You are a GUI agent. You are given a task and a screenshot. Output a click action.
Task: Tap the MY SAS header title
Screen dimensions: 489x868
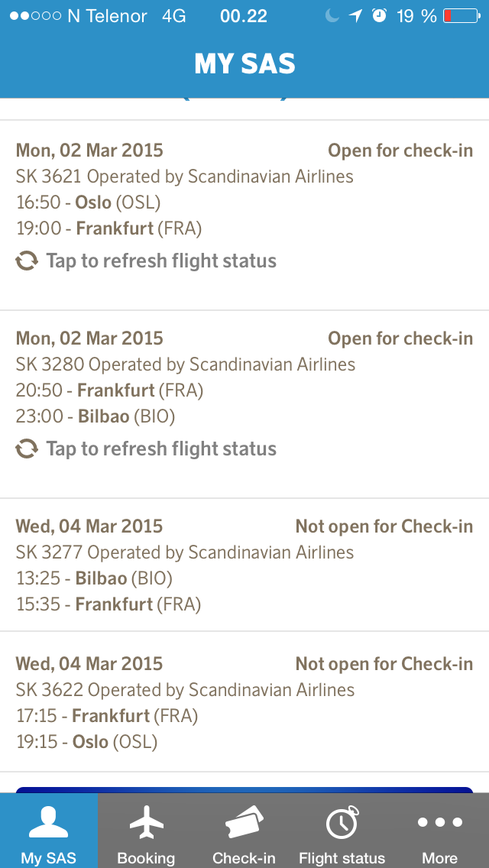[x=244, y=64]
